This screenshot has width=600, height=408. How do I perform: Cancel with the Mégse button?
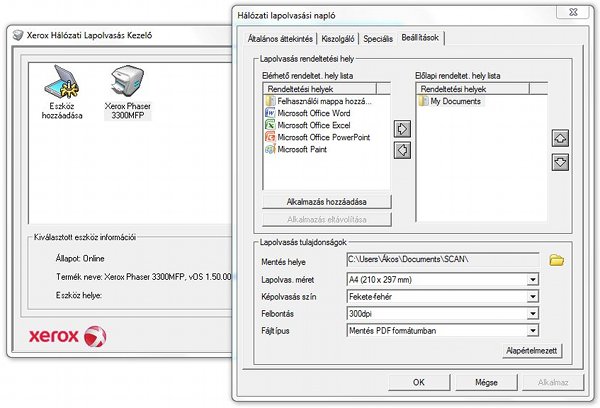(486, 382)
